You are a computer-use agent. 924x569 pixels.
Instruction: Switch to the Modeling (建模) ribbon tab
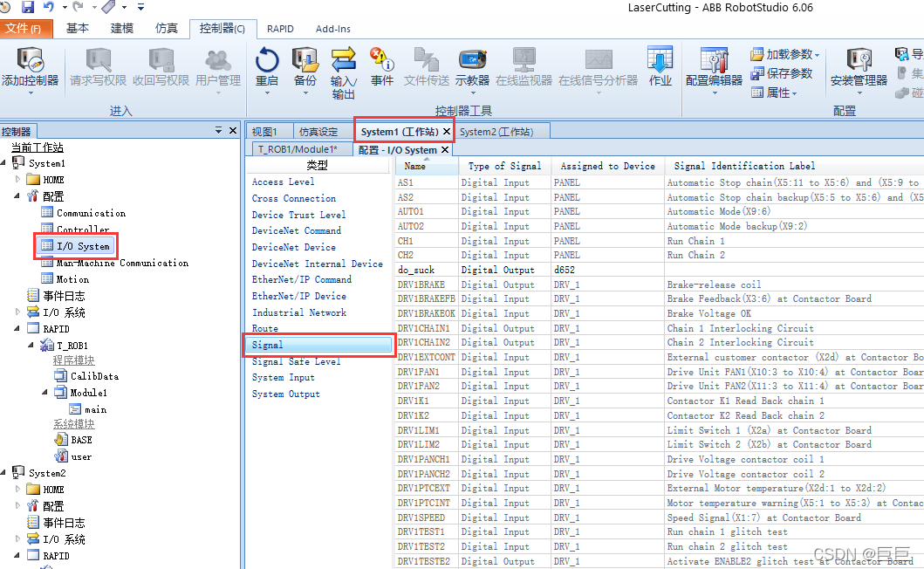click(122, 28)
